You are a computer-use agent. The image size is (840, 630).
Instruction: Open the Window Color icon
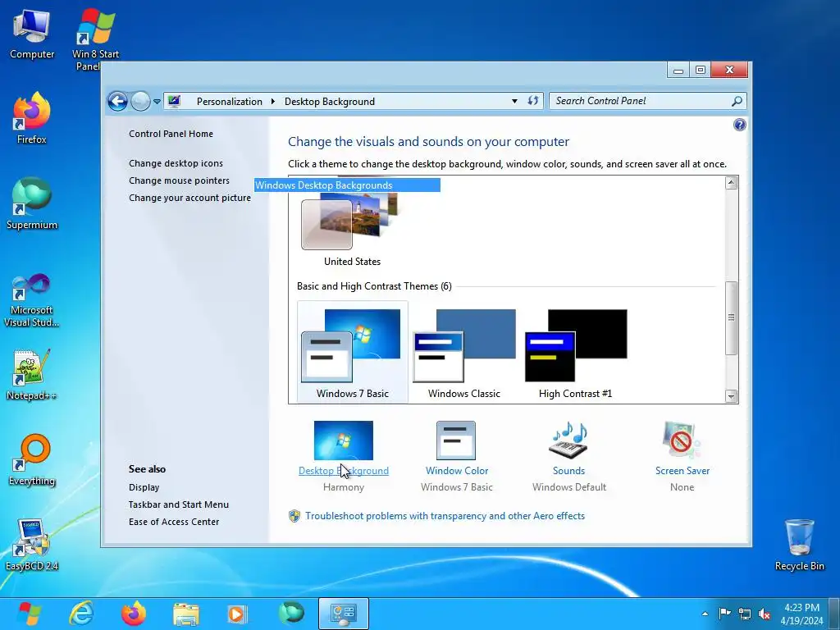[456, 441]
